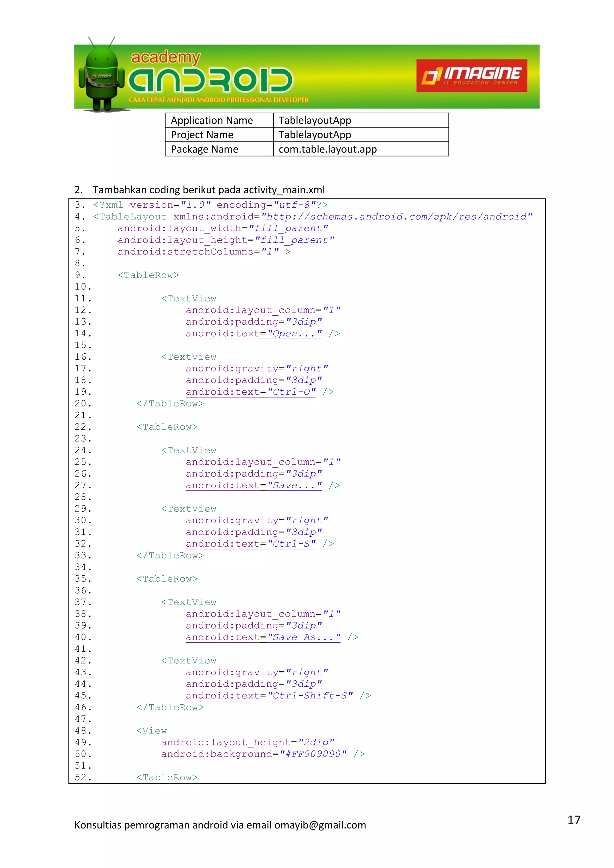Click the underlined 'android:text="Save As..."' attribute

pyautogui.click(x=263, y=638)
